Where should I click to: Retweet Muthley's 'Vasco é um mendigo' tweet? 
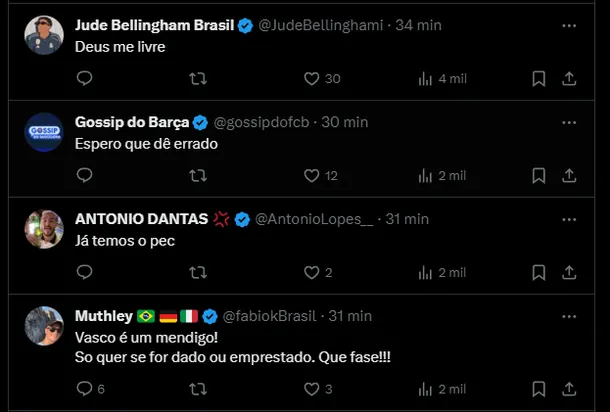[x=198, y=389]
